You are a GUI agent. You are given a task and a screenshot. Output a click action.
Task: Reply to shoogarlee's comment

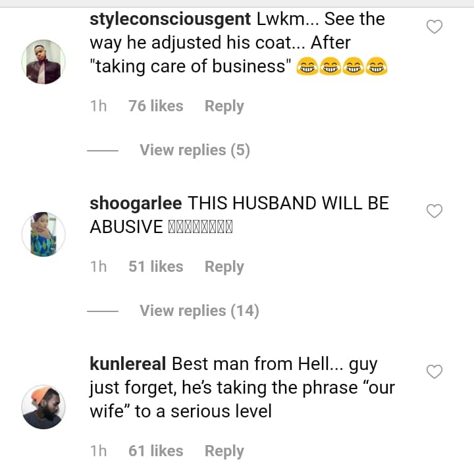(x=224, y=267)
